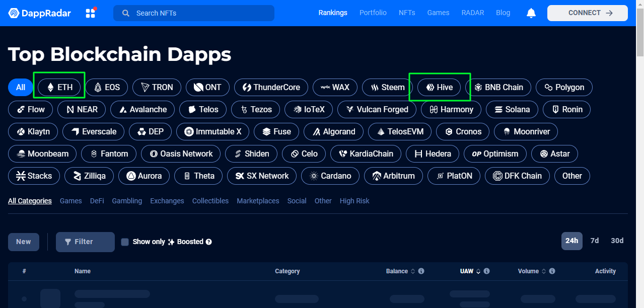Select the 30d time range

tap(617, 241)
